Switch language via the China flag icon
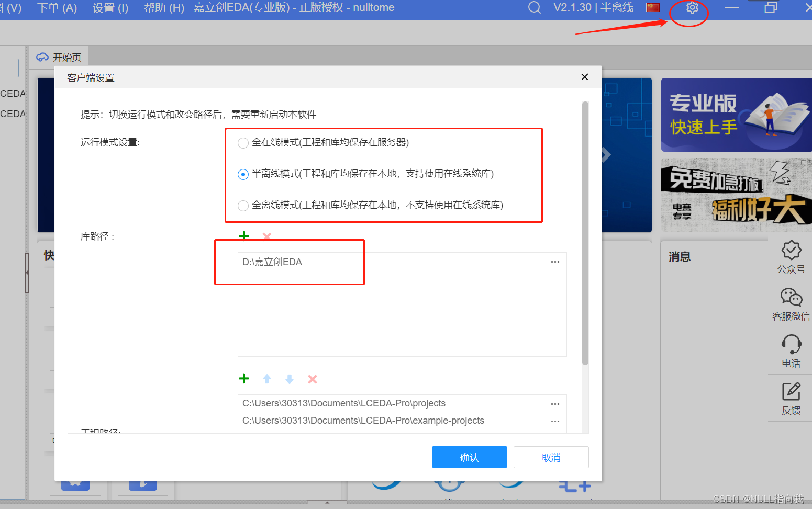 click(x=653, y=7)
